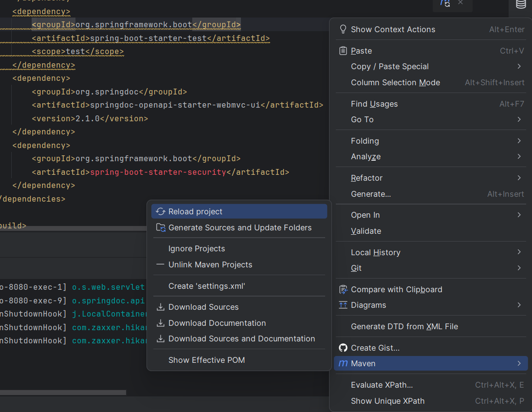Screen dimensions: 532x412
Task: Click the Maven "m" icon in the context menu
Action: coord(343,363)
